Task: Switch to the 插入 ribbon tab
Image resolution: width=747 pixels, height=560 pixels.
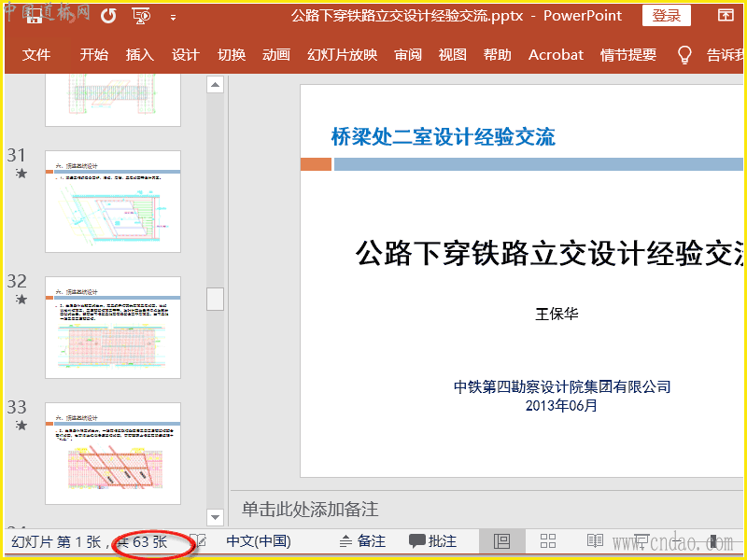Action: pyautogui.click(x=139, y=55)
